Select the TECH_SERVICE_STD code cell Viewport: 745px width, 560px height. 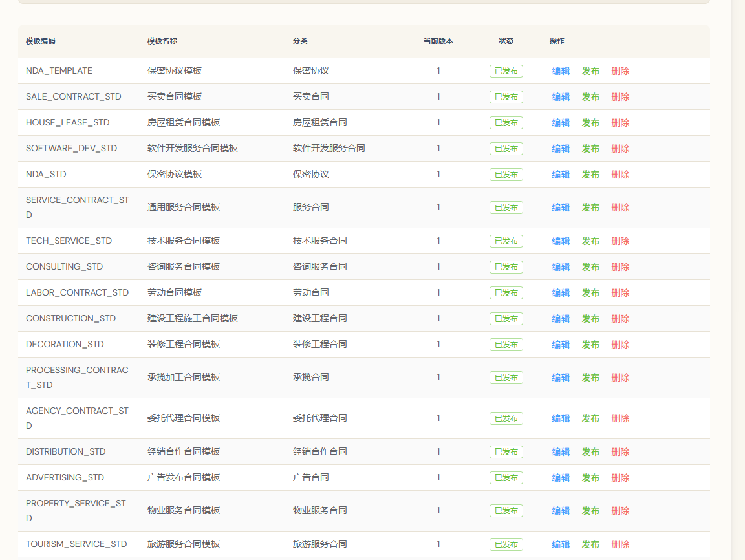tap(69, 241)
